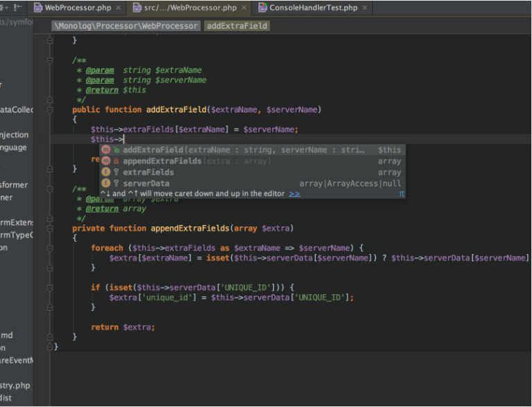The width and height of the screenshot is (532, 407).
Task: Click the >> link in completion hint
Action: pos(294,194)
